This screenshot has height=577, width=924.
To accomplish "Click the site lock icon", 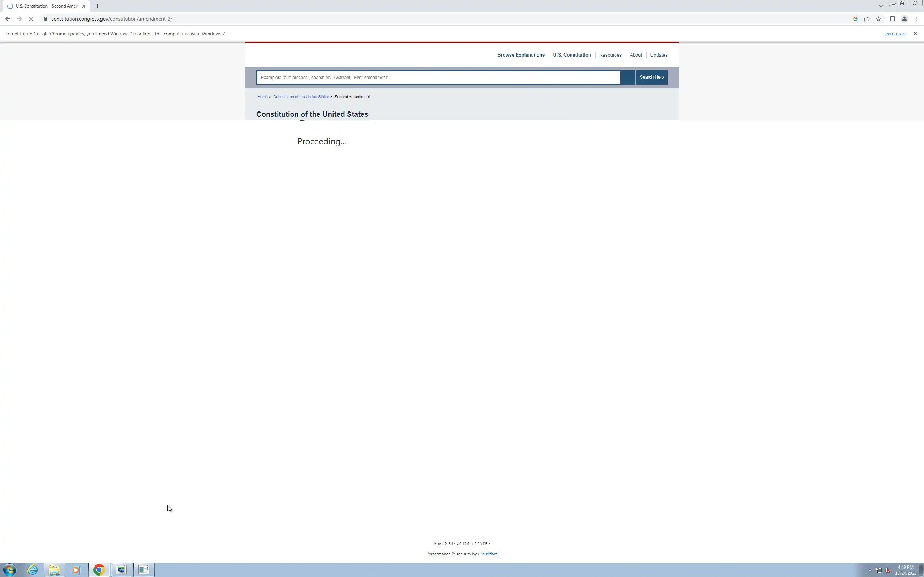I will [x=45, y=19].
